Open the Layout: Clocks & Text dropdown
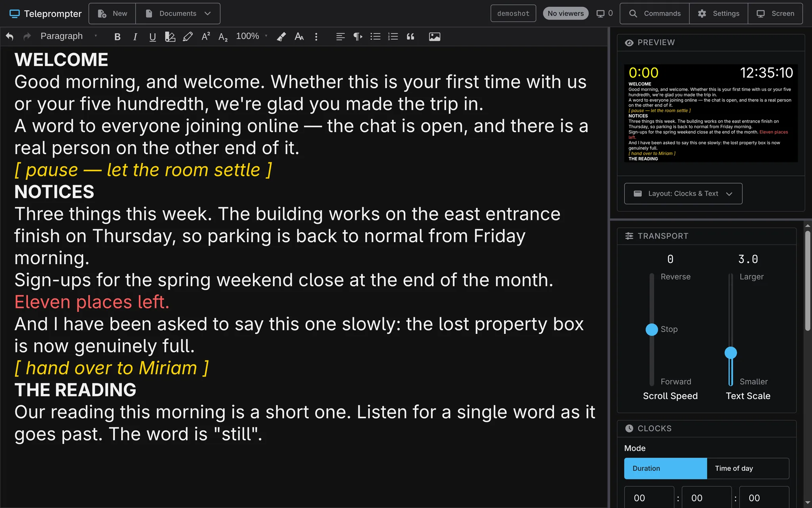Image resolution: width=812 pixels, height=508 pixels. pyautogui.click(x=683, y=194)
